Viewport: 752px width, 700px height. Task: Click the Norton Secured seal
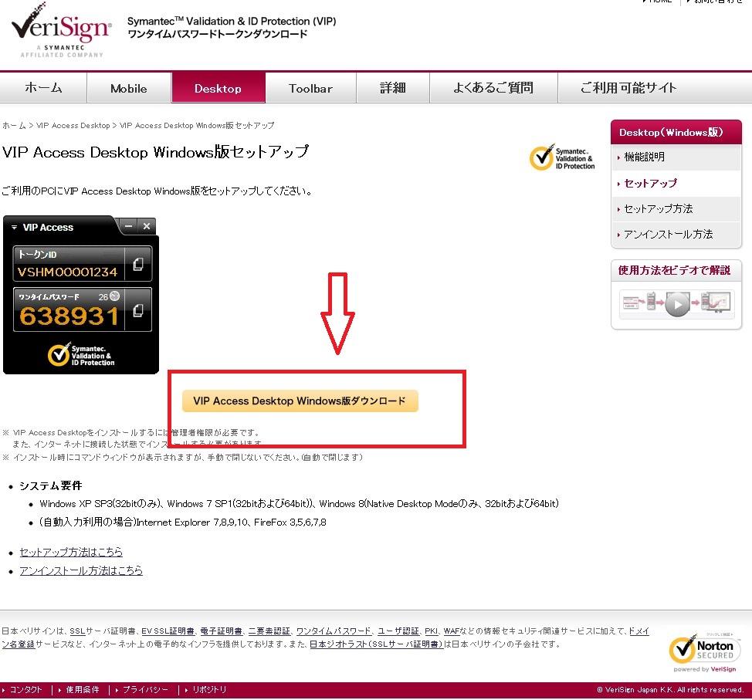[705, 652]
